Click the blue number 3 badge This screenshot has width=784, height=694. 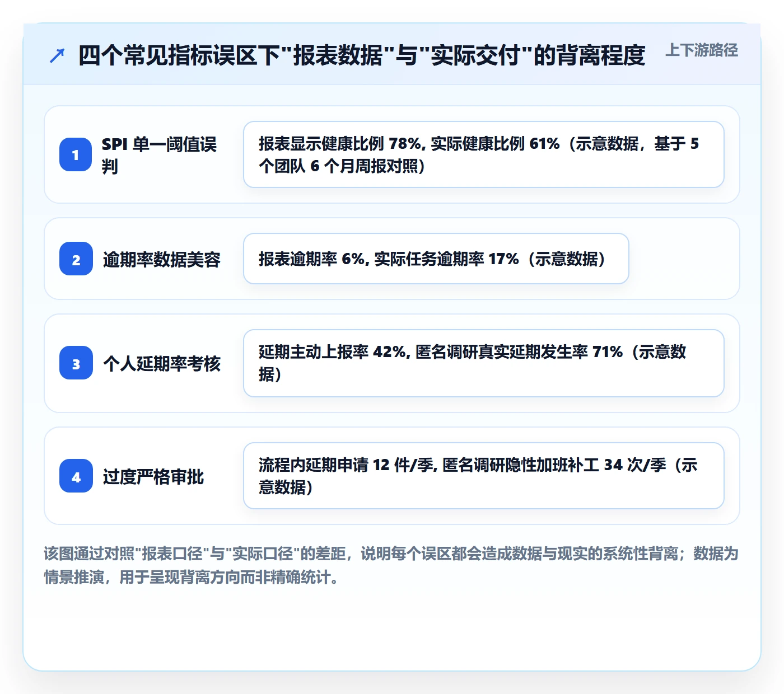click(76, 363)
